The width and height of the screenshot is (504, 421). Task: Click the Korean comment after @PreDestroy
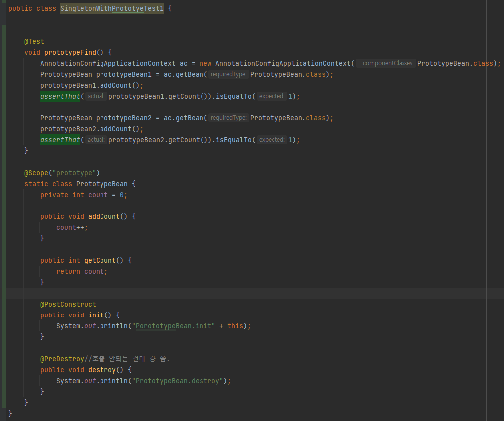[x=127, y=359]
